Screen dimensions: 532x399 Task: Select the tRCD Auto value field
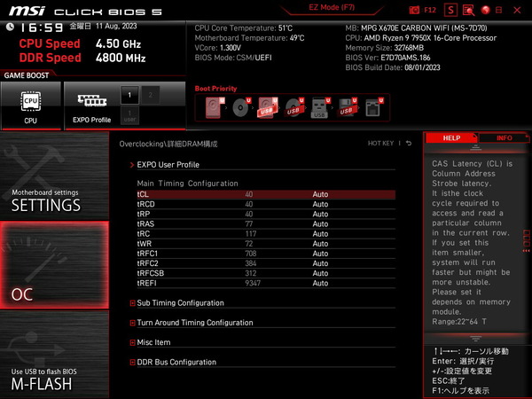click(x=320, y=204)
